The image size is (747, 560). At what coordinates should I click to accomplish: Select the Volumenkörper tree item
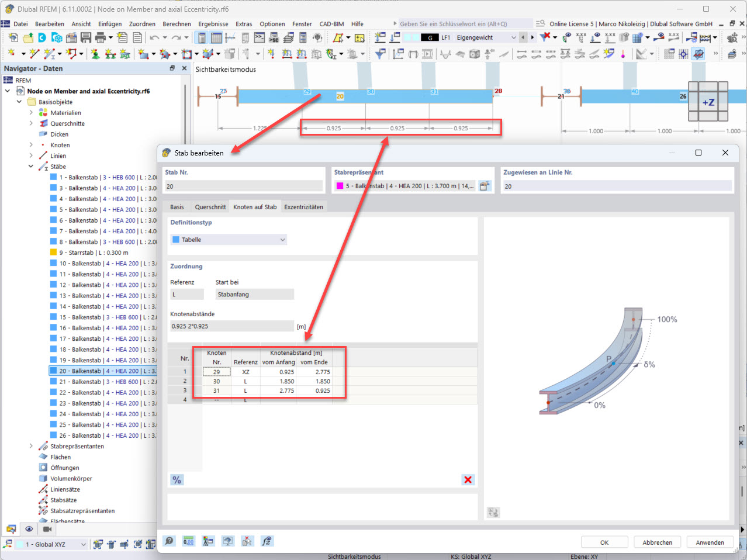(x=71, y=479)
